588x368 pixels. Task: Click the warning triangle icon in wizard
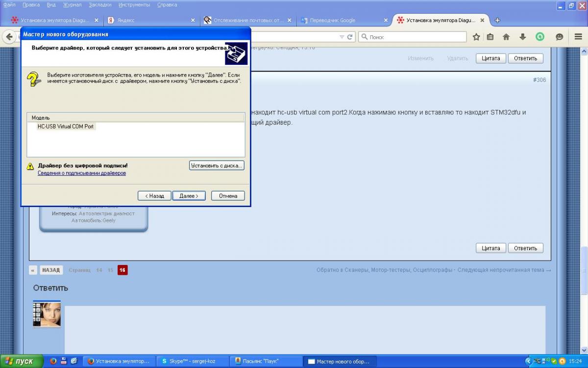pyautogui.click(x=30, y=166)
